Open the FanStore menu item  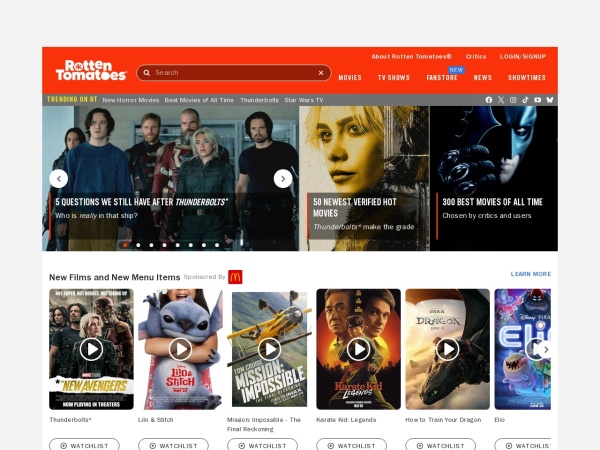pos(442,78)
